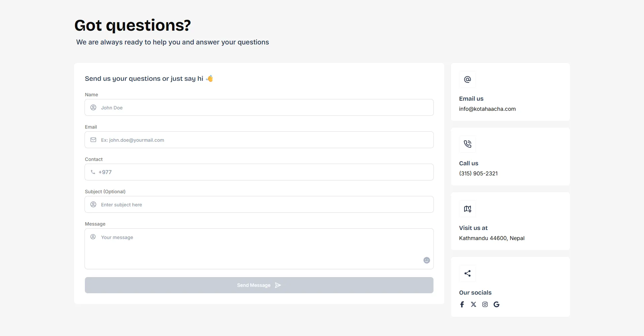Click the Contact field label
This screenshot has width=644, height=336.
point(94,159)
